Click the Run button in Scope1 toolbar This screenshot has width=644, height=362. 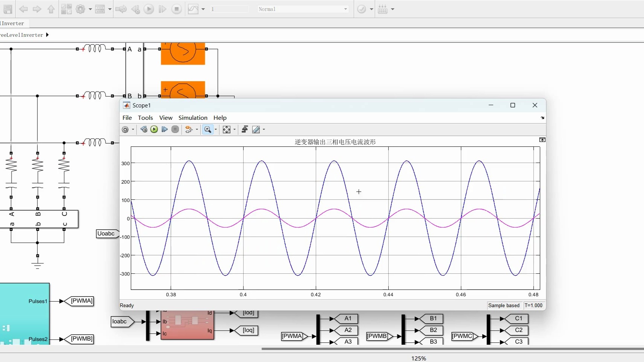coord(154,130)
